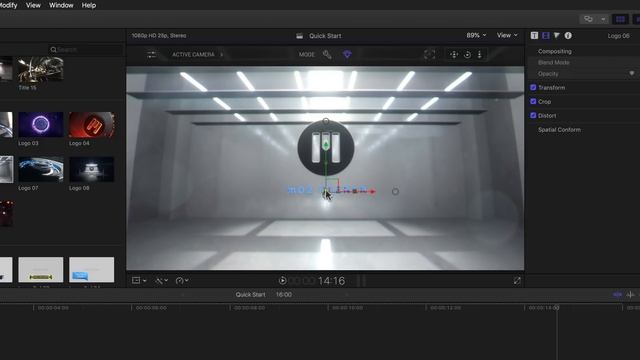Image resolution: width=640 pixels, height=360 pixels.
Task: Click the purple grid browser toggle icon
Action: tap(620, 19)
